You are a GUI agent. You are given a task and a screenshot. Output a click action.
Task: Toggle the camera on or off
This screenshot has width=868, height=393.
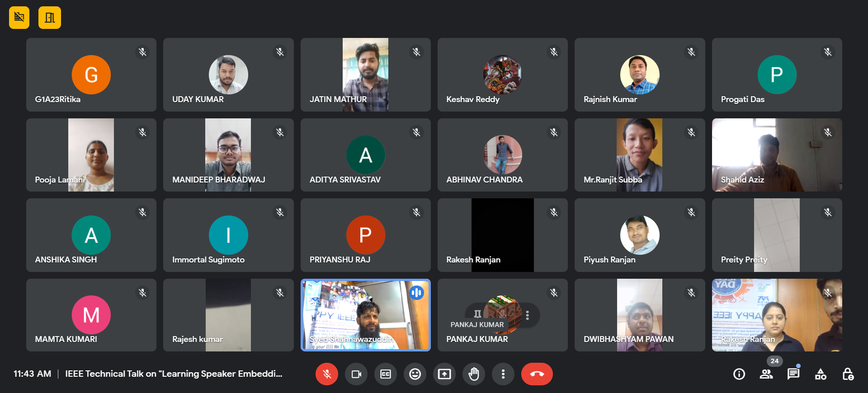(356, 374)
